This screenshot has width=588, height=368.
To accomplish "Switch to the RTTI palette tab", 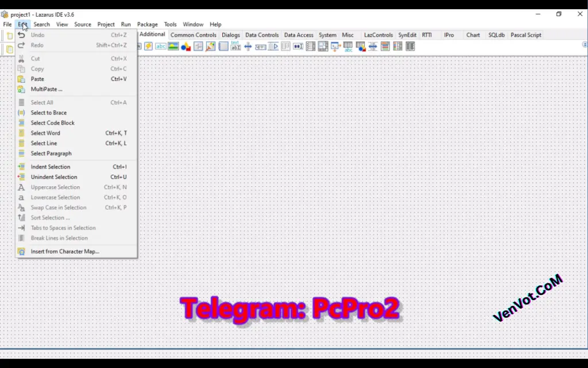I will (x=427, y=35).
